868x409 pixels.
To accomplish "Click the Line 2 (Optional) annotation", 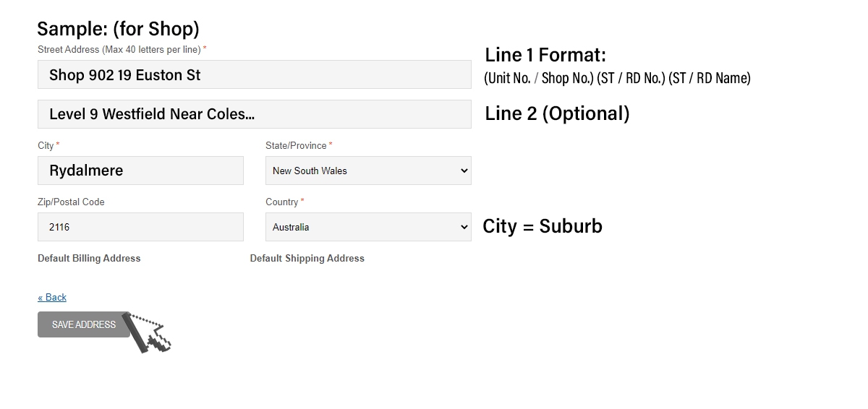I will coord(557,113).
